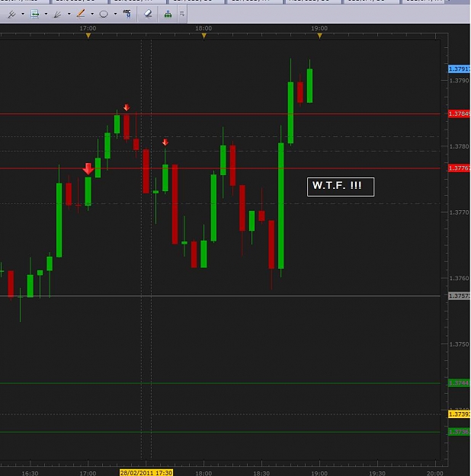
Task: Click the eraser tool icon
Action: click(x=148, y=14)
